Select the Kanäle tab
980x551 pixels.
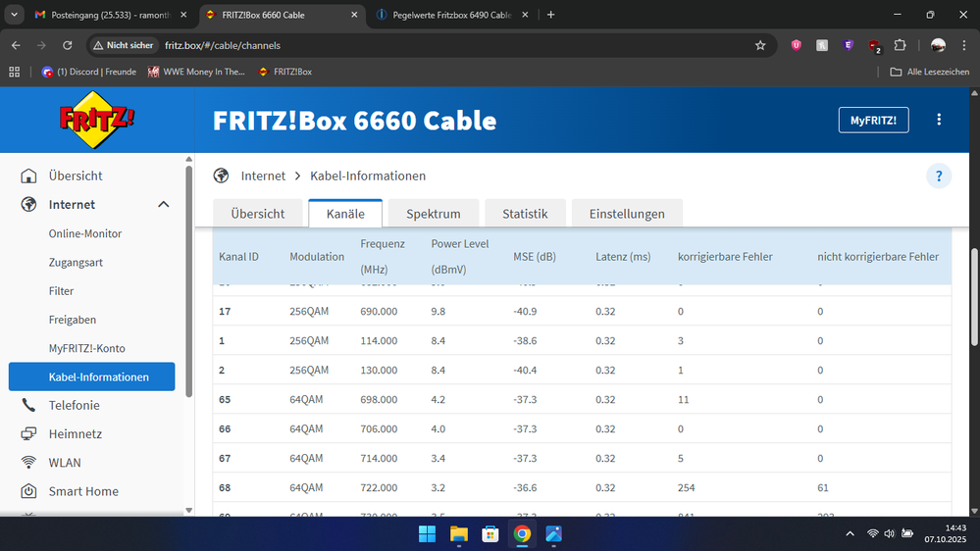345,214
